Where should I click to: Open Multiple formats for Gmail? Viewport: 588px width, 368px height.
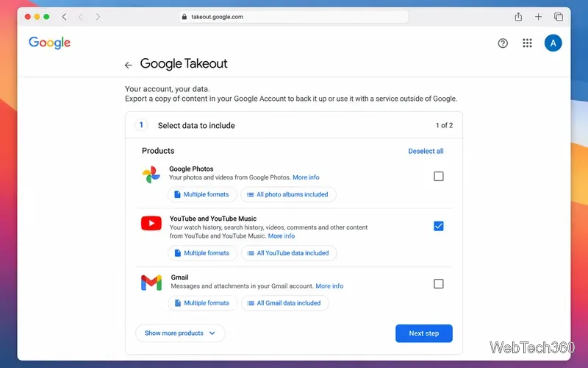[203, 303]
